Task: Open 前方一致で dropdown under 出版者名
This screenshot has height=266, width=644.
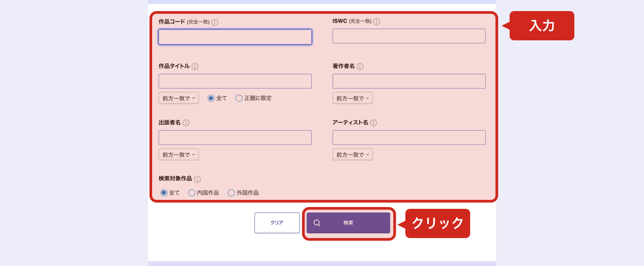Action: coord(179,154)
